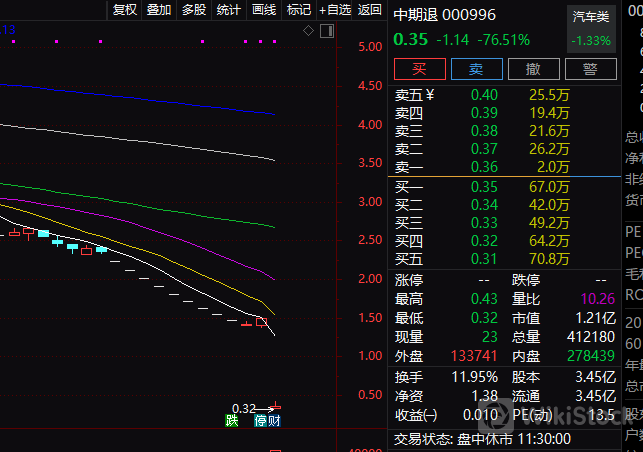Open the 标记 mark menu
This screenshot has height=452, width=643.
coord(298,10)
